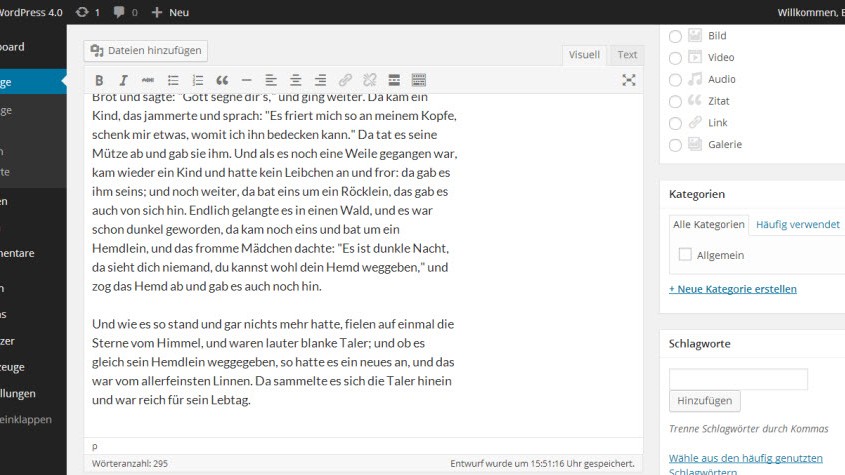This screenshot has width=845, height=475.
Task: Select the Galerie post format
Action: pos(675,145)
